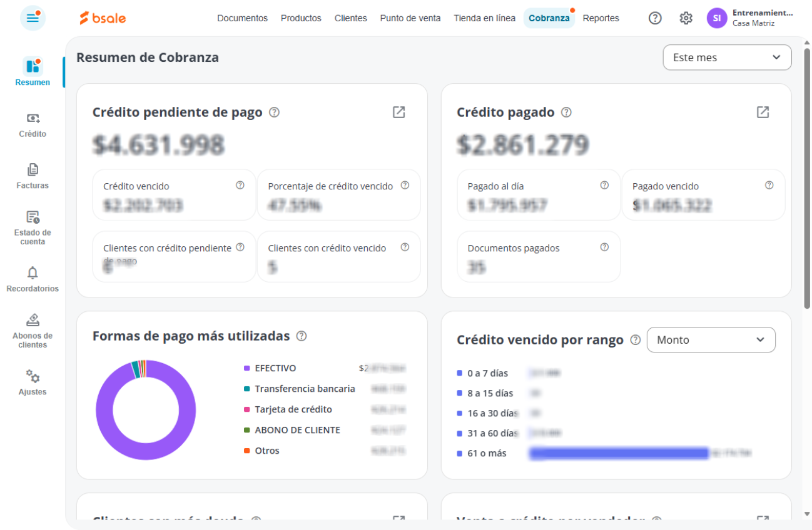This screenshot has height=530, width=812.
Task: Expand the Monto dropdown
Action: click(711, 340)
